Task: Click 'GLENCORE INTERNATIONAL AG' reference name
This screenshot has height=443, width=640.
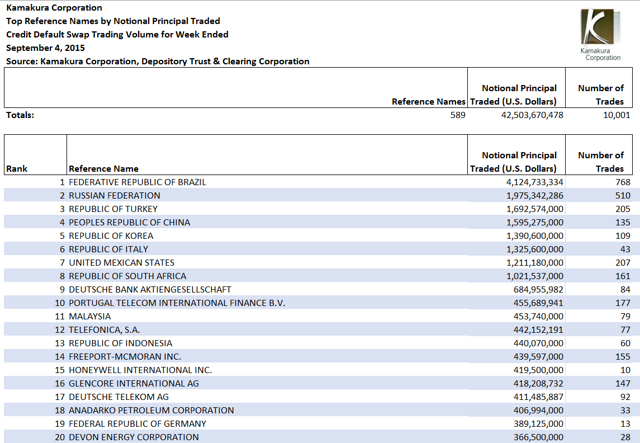Action: click(134, 384)
